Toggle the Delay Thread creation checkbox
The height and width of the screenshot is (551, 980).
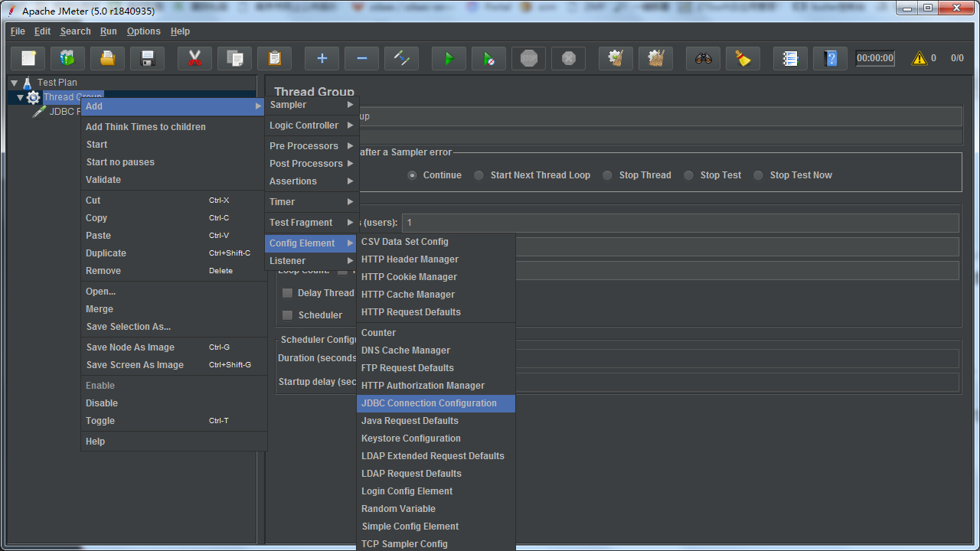288,293
